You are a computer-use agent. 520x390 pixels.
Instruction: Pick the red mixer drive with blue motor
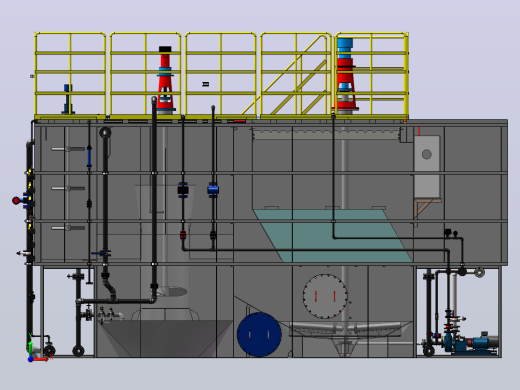tap(345, 75)
